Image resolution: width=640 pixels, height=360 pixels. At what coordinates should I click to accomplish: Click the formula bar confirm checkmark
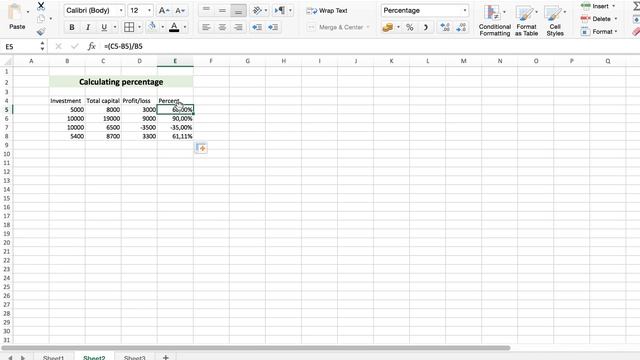pos(74,46)
